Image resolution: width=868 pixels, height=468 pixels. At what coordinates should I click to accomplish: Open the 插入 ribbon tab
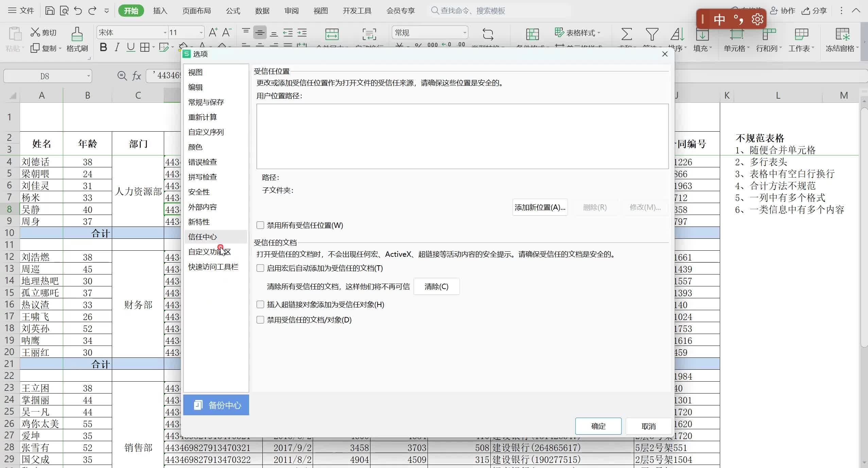(x=160, y=11)
